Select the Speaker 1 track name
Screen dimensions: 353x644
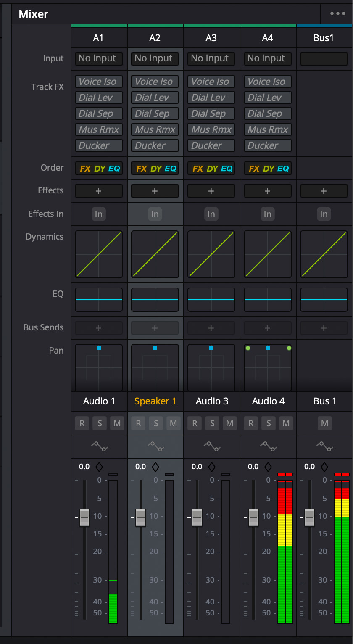(x=155, y=401)
